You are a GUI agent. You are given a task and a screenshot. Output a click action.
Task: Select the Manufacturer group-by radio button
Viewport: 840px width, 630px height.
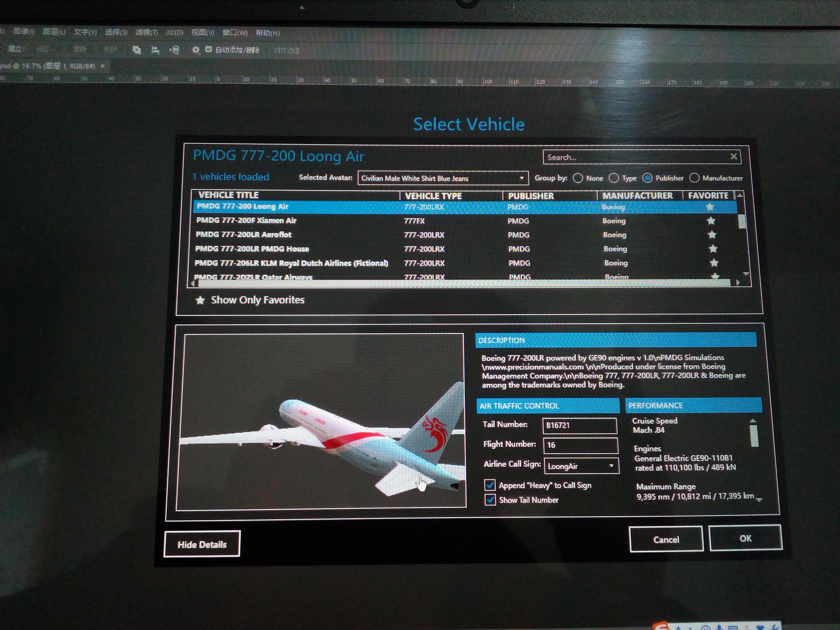pyautogui.click(x=694, y=178)
